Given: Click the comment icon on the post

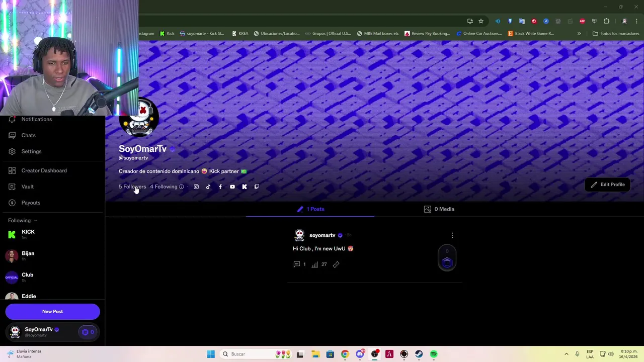Looking at the screenshot, I should point(297,264).
